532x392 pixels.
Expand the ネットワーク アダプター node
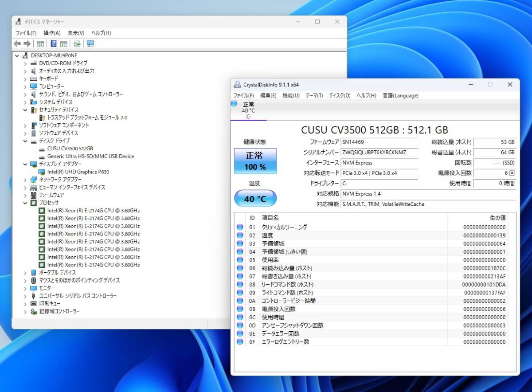coord(25,180)
